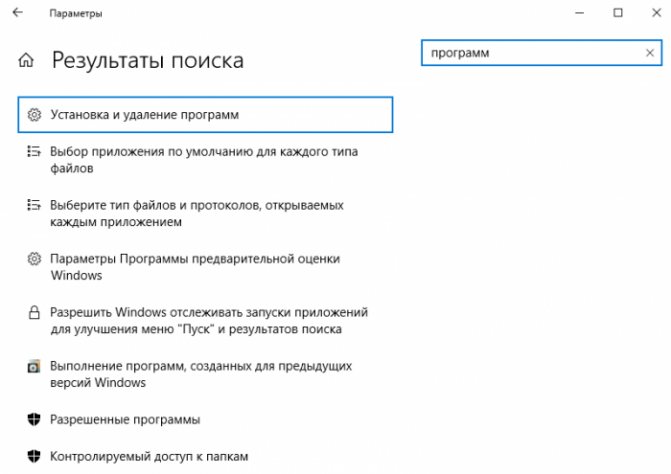This screenshot has height=474, width=671.
Task: Open Параметры Программы предварительной оценки Windows
Action: 195,267
